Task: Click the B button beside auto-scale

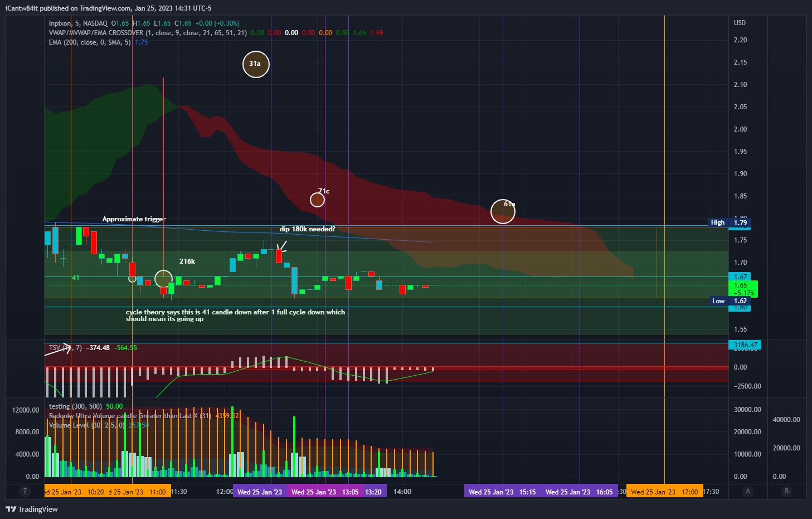Action: [x=787, y=491]
